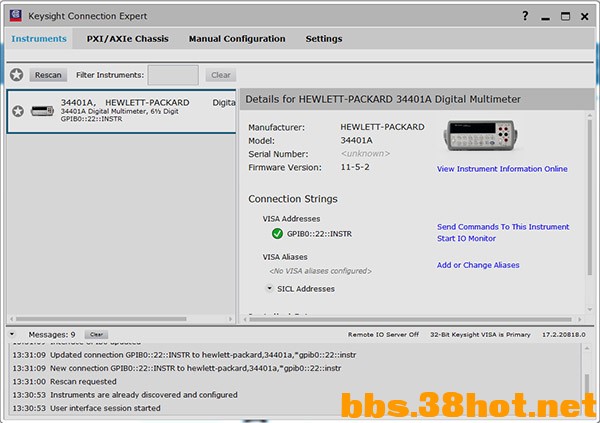This screenshot has height=423, width=600.
Task: Click the Keysight Connection Expert app icon
Action: pyautogui.click(x=16, y=16)
